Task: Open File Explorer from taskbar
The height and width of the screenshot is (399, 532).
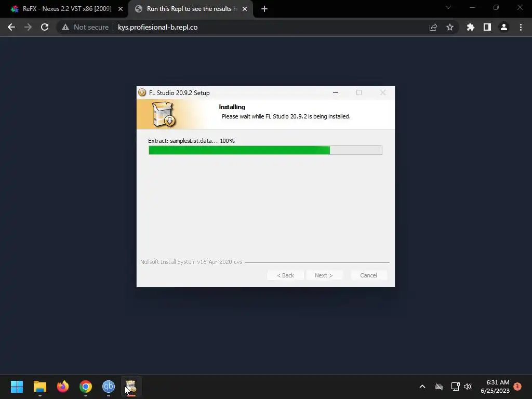Action: [x=39, y=387]
